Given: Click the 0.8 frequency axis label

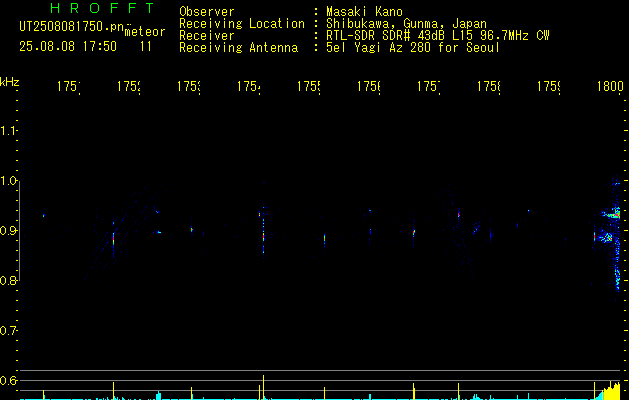Looking at the screenshot, I should [x=8, y=280].
